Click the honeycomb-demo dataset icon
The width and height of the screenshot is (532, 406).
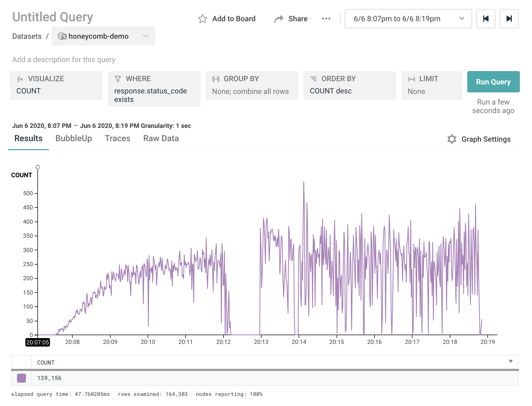(62, 36)
